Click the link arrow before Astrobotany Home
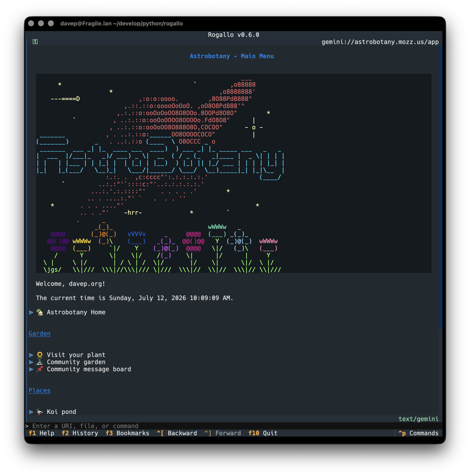The height and width of the screenshot is (476, 470). pyautogui.click(x=31, y=312)
